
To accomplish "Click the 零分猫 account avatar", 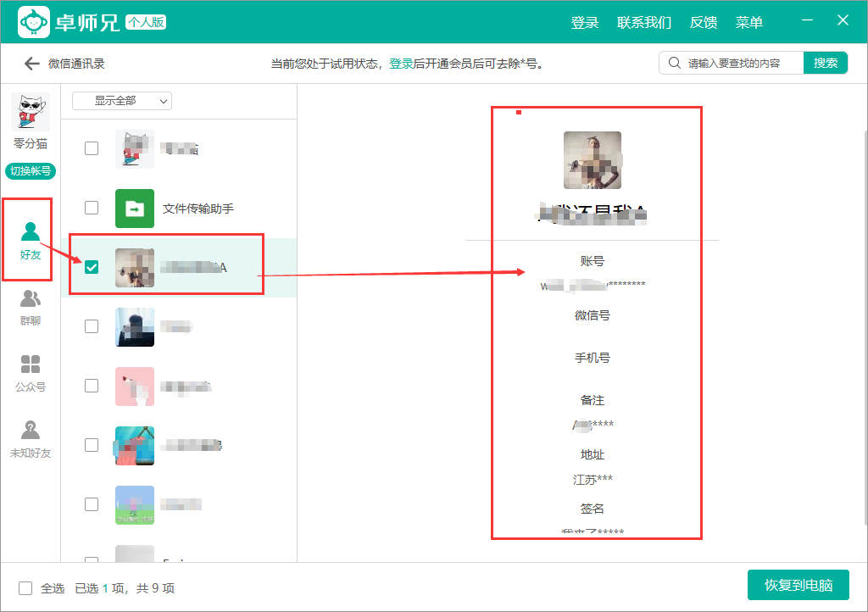I will point(31,112).
